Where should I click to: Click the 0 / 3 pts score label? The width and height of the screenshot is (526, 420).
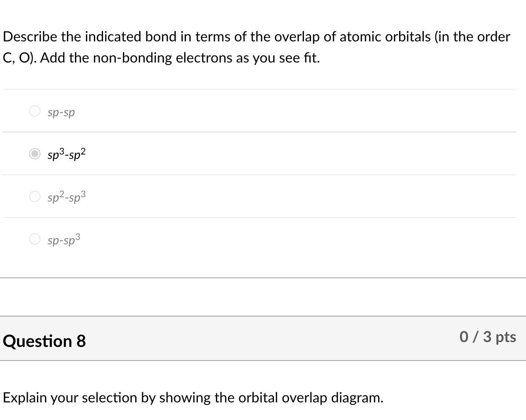pyautogui.click(x=488, y=337)
